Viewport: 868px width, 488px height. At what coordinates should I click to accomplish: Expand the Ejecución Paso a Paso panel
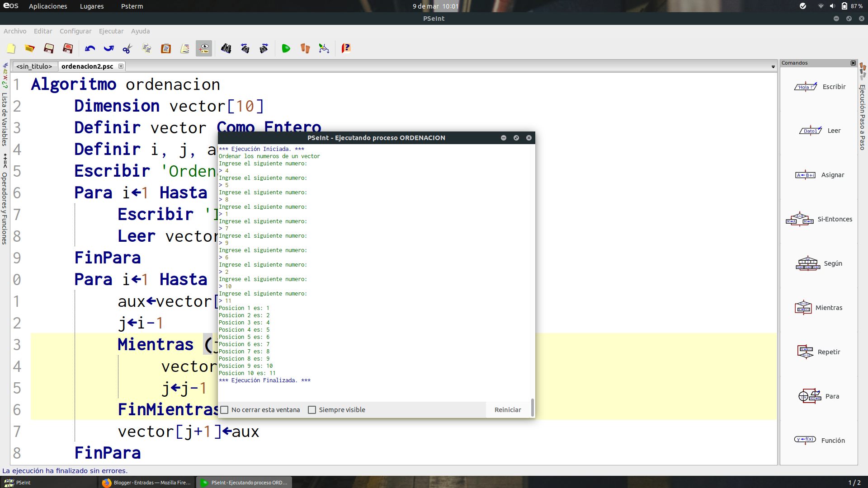(x=863, y=117)
